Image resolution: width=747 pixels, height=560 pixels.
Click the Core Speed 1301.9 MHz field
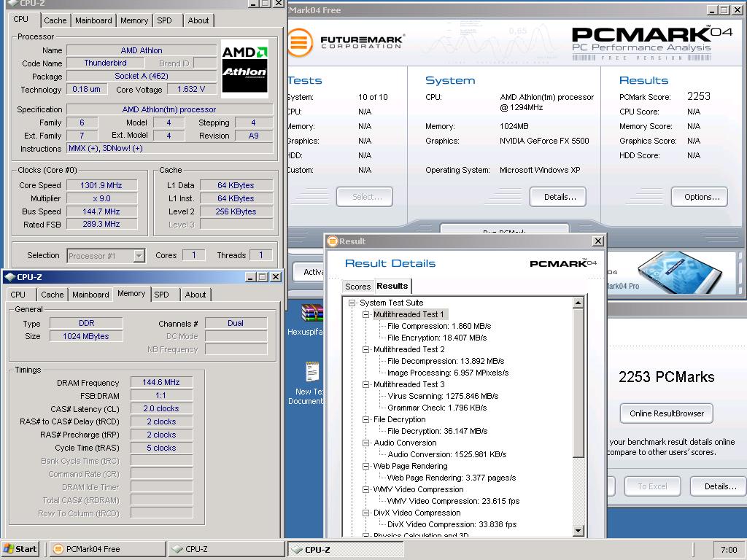101,185
